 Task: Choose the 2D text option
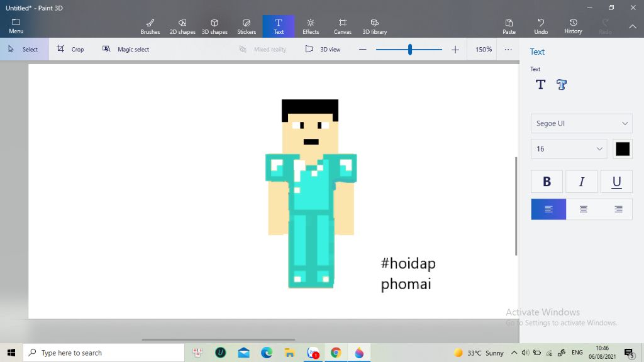(540, 85)
